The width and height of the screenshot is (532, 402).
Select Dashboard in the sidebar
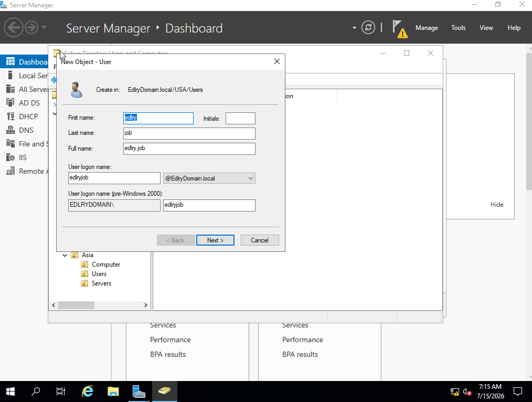(25, 62)
